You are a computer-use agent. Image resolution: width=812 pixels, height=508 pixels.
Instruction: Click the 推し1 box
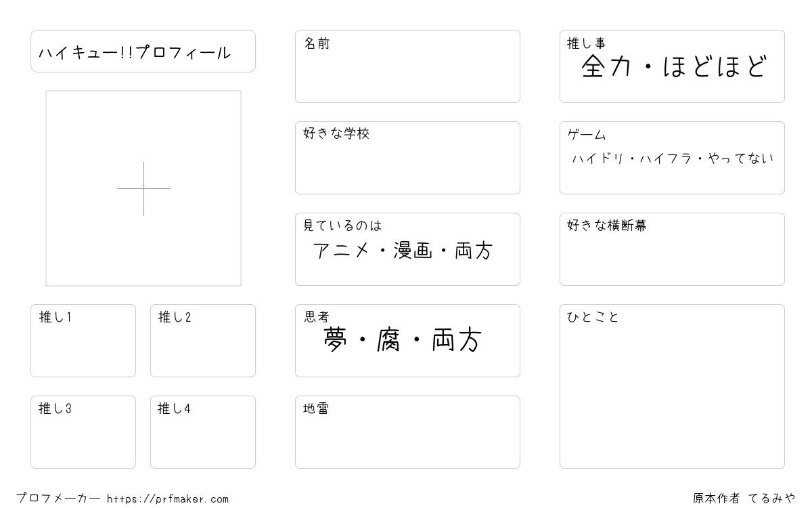coord(83,341)
